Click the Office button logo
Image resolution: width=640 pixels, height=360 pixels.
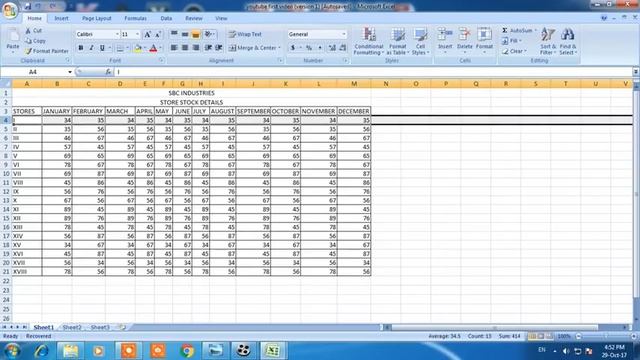(9, 10)
